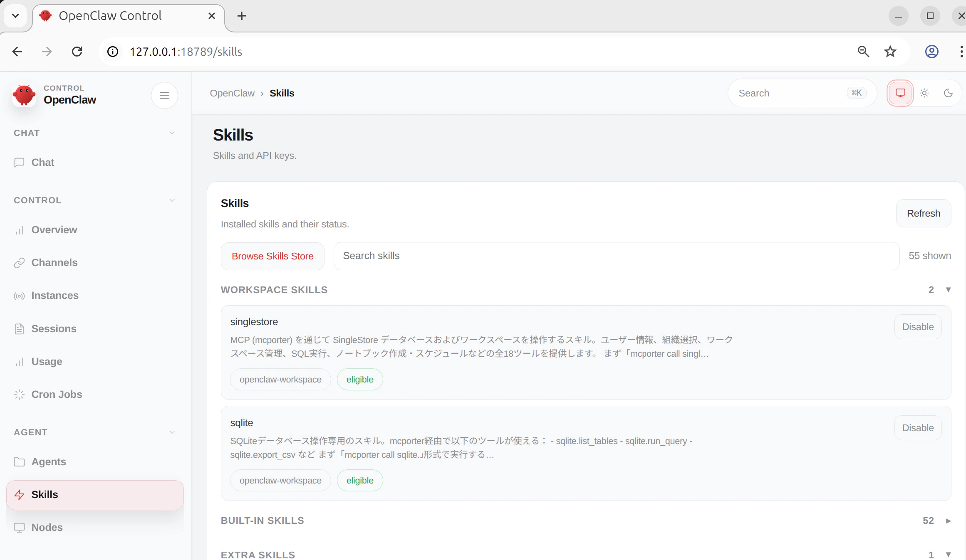Collapse the Workspace Skills section
Viewport: 966px width, 560px height.
point(586,290)
